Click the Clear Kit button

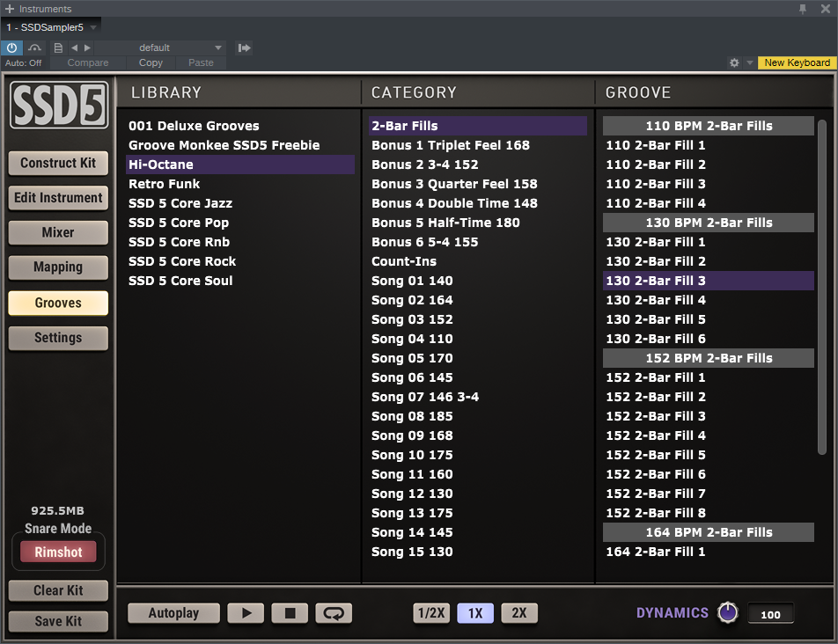[x=58, y=590]
